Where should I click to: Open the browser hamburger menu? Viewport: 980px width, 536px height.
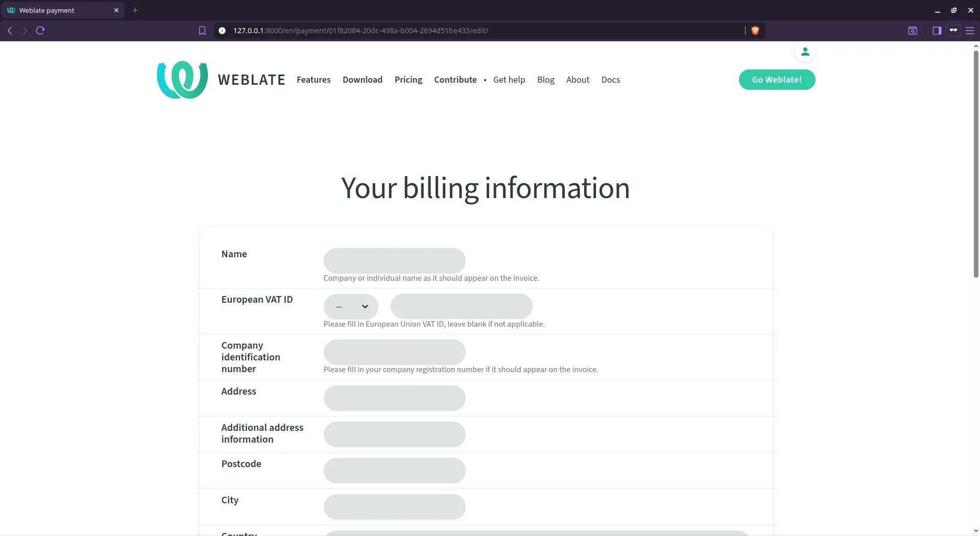coord(970,31)
